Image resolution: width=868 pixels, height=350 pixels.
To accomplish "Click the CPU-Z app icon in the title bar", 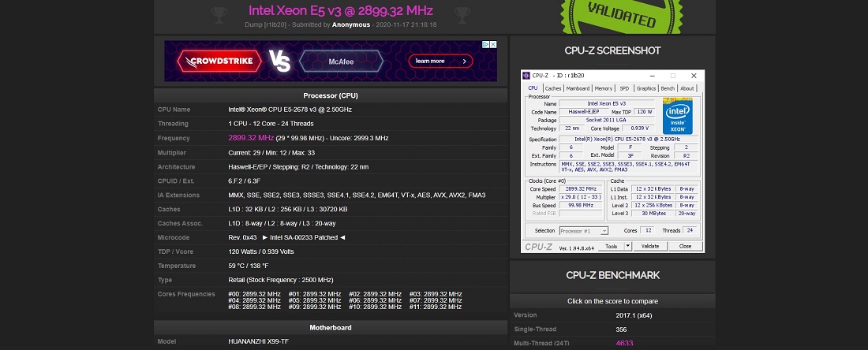I will click(x=526, y=76).
